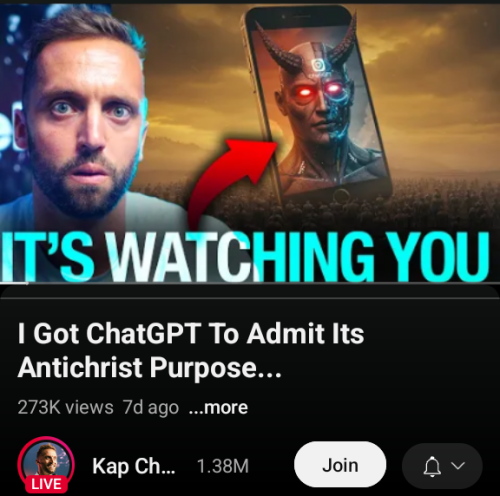Click the Antichrist Purpose title line
The width and height of the screenshot is (500, 496).
coord(149,368)
